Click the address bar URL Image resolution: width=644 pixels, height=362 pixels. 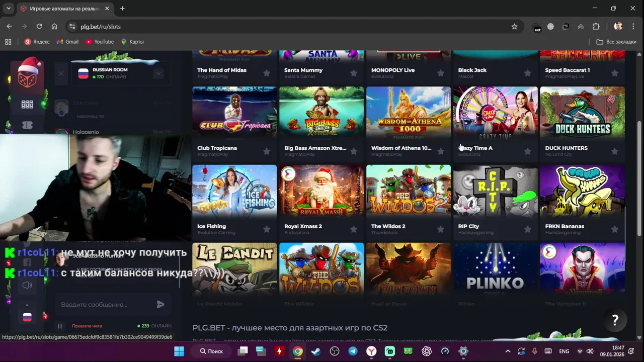101,27
